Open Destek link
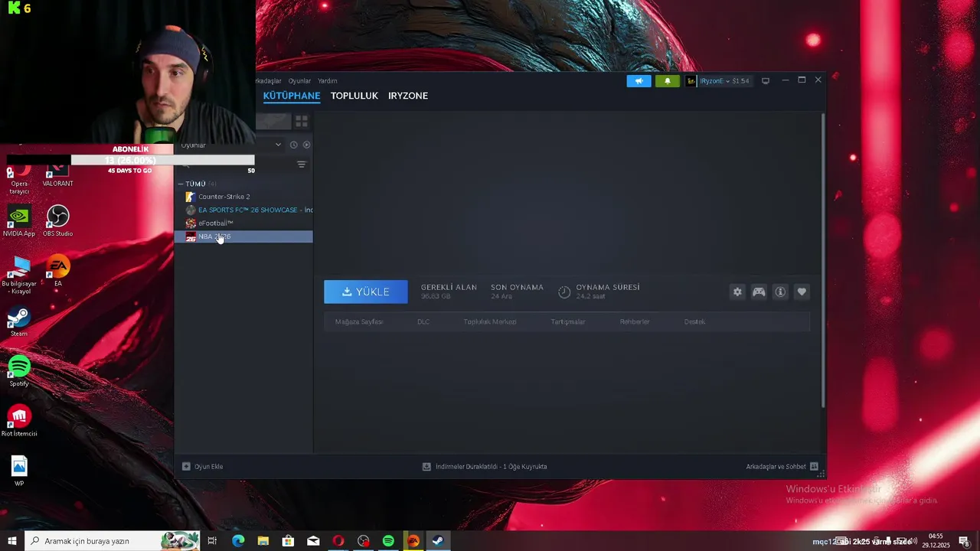Screen dimensions: 980x551 pos(694,321)
